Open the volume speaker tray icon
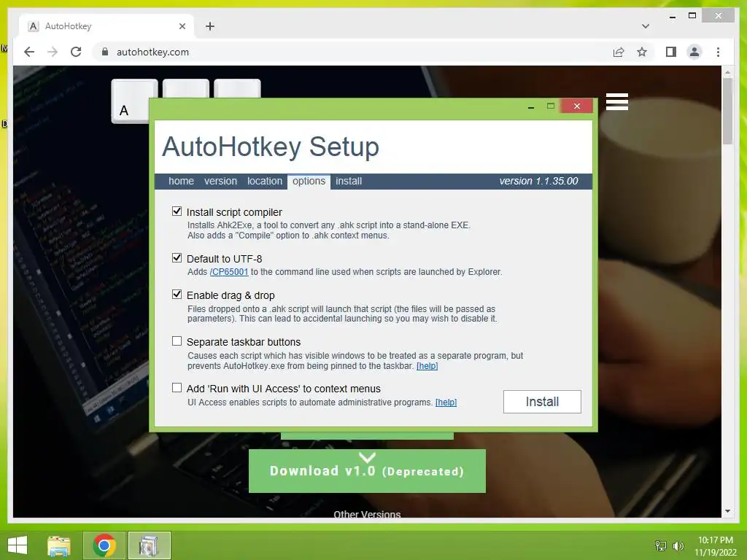The height and width of the screenshot is (560, 747). [678, 545]
